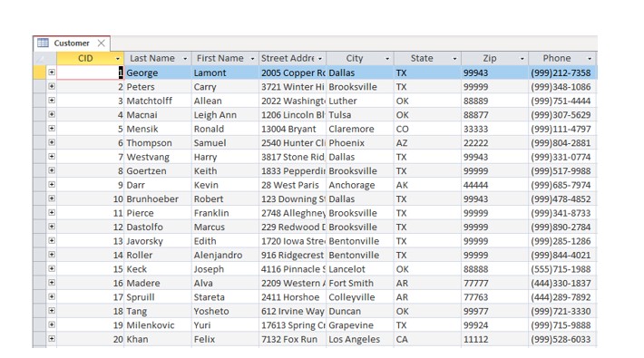This screenshot has height=358, width=644.
Task: Expand the subdatasheet for Keck row
Action: coord(52,268)
